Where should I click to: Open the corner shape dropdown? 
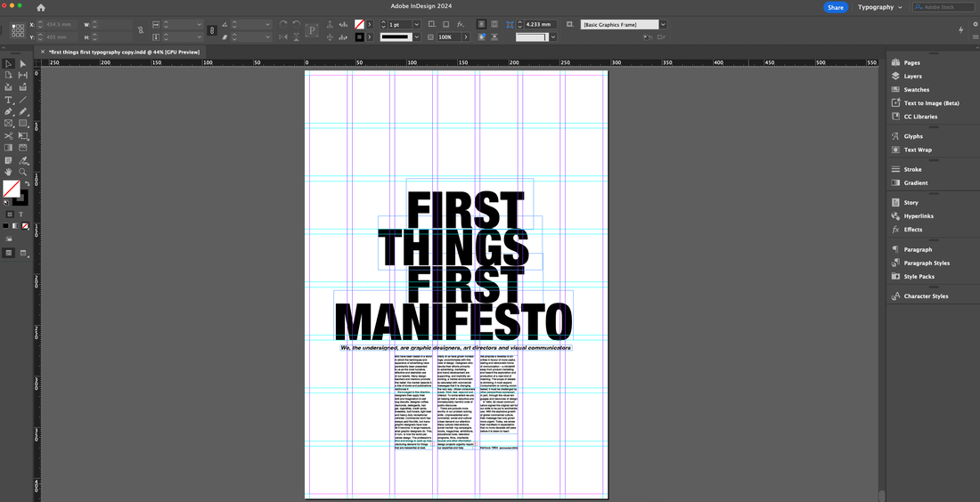pyautogui.click(x=553, y=36)
